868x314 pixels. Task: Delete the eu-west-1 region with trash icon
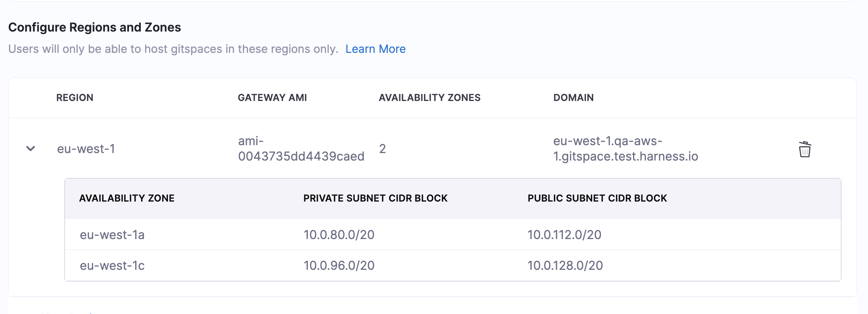[x=805, y=149]
